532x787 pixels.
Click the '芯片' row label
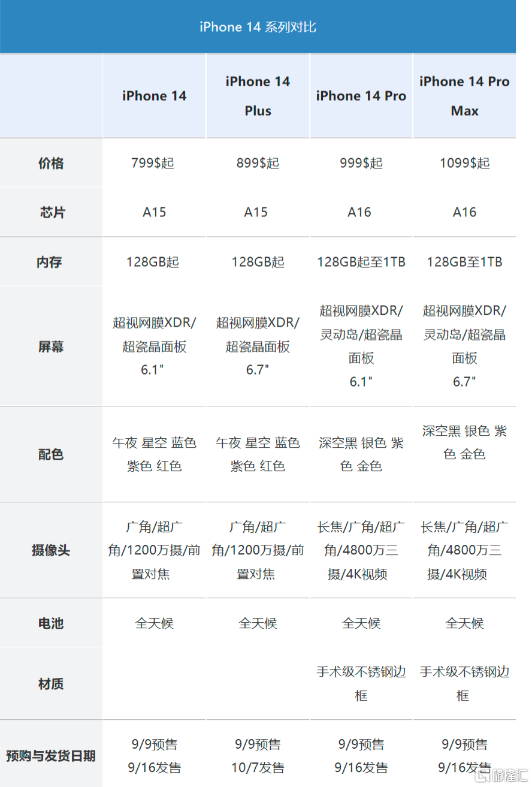coord(51,212)
